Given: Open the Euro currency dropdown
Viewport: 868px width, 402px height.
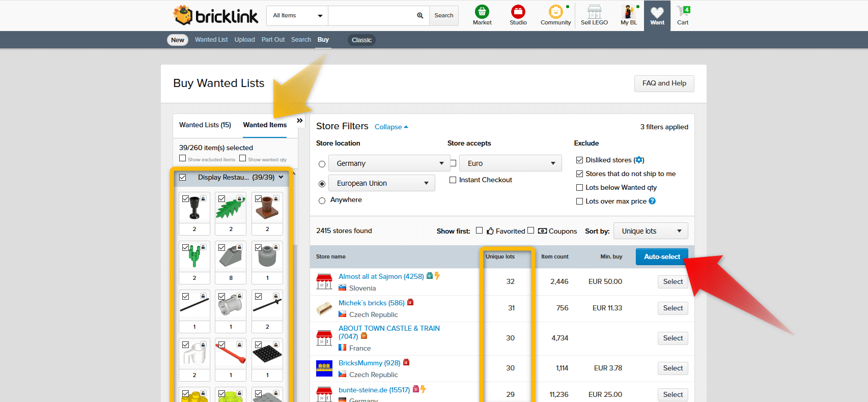Looking at the screenshot, I should [511, 163].
